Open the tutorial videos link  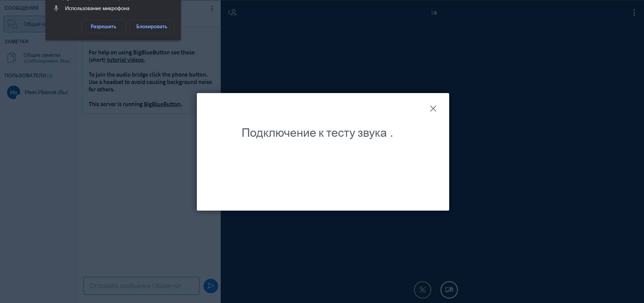[126, 60]
